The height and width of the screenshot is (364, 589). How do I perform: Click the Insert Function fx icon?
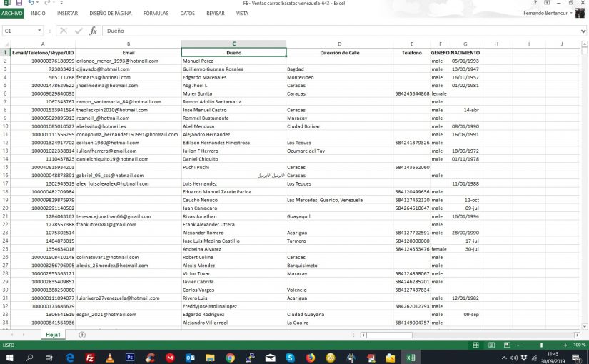(93, 31)
